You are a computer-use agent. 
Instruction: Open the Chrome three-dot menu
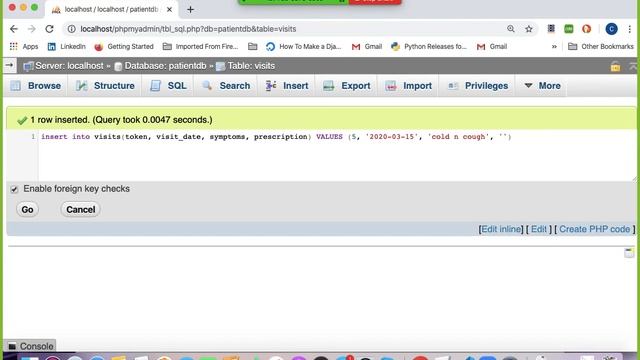(630, 29)
